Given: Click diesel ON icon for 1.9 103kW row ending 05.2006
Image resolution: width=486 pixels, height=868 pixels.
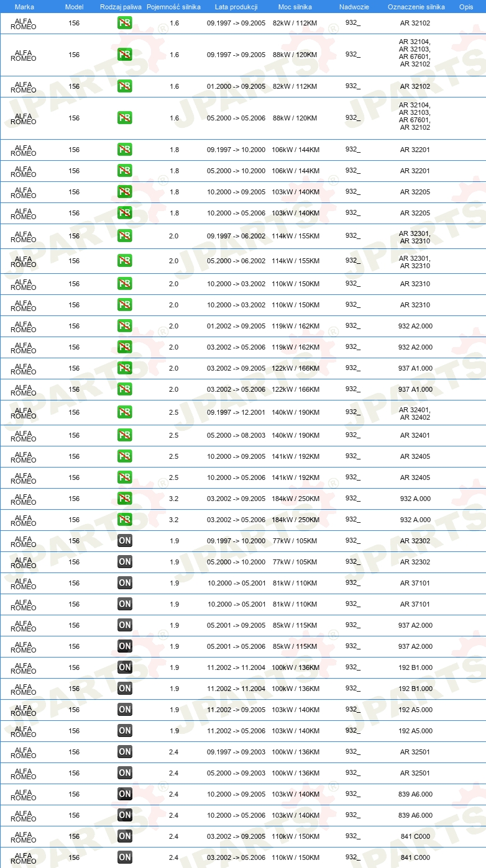Looking at the screenshot, I should pos(124,731).
